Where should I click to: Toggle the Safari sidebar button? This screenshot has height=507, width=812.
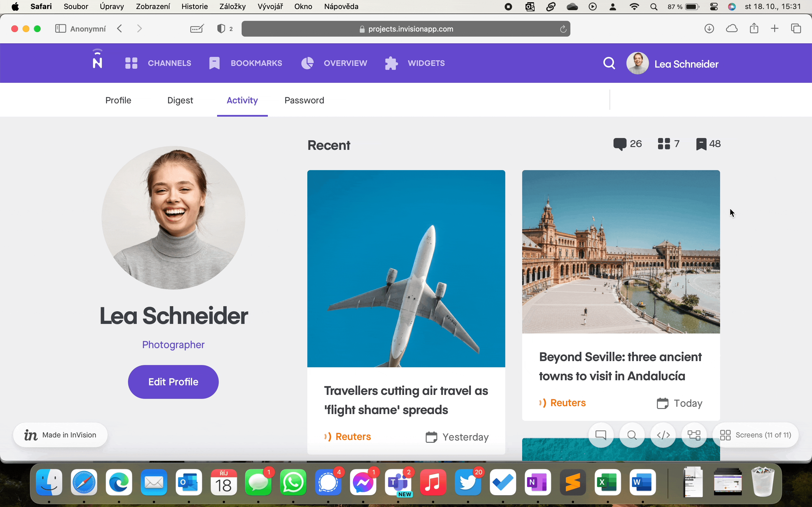(x=60, y=28)
